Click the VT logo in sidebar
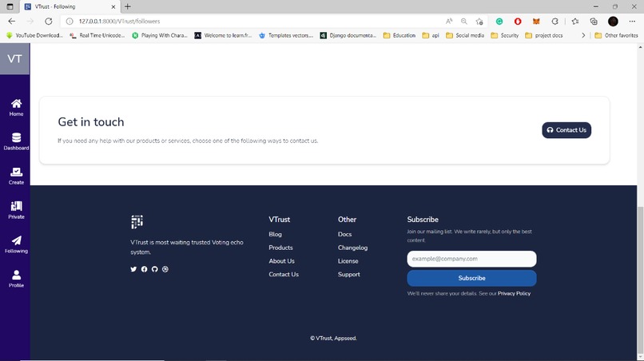This screenshot has height=361, width=644. point(15,59)
